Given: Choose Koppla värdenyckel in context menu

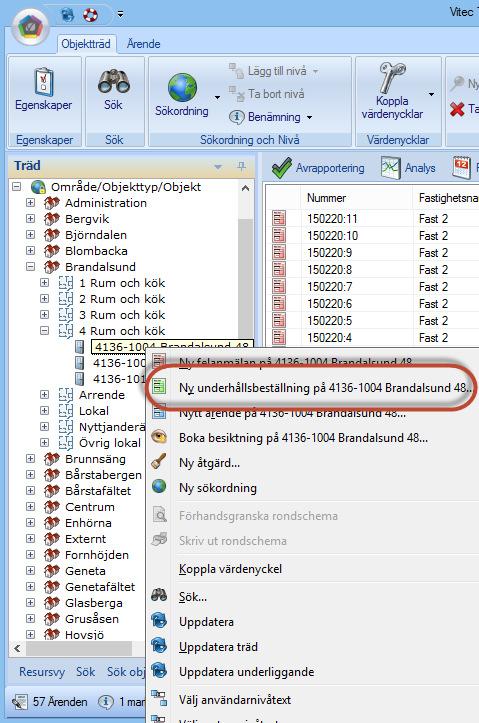Looking at the screenshot, I should [x=230, y=569].
